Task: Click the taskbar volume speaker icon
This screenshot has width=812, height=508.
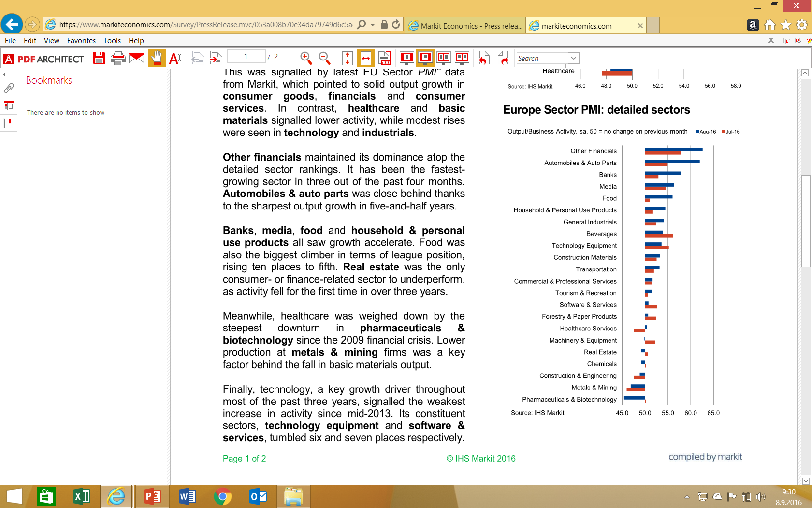Action: (761, 497)
